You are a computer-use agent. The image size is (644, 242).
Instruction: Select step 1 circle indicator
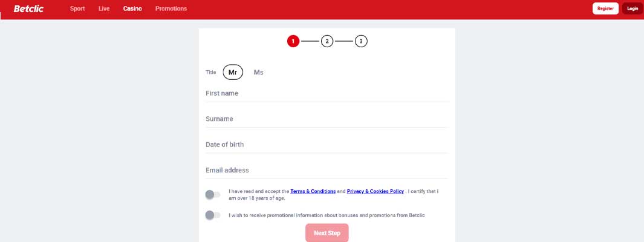(293, 41)
